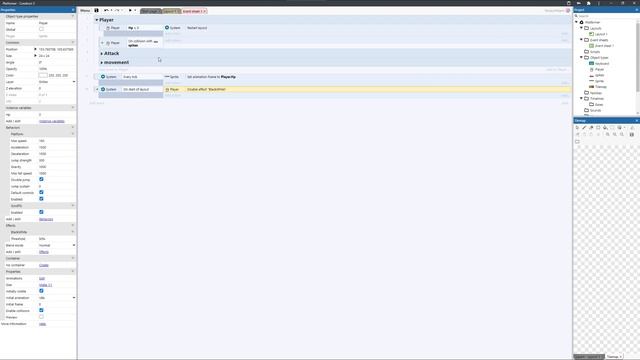Switch to the Tilemap bottom tab
Viewport: 640px width, 360px height.
click(614, 357)
